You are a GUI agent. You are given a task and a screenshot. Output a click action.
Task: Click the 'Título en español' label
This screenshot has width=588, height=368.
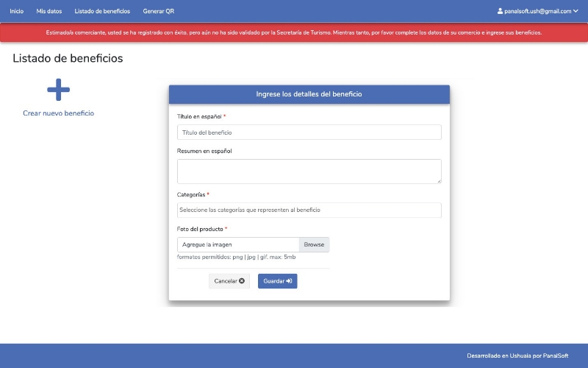199,116
